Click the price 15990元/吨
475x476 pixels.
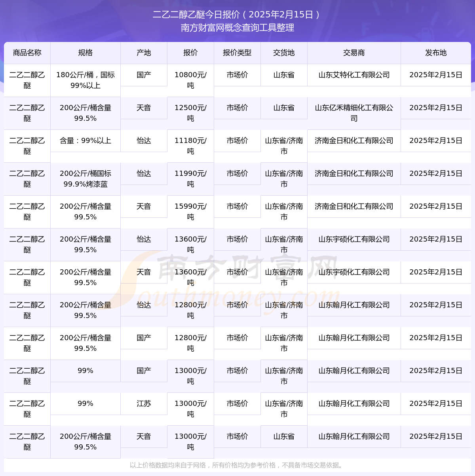(x=190, y=211)
